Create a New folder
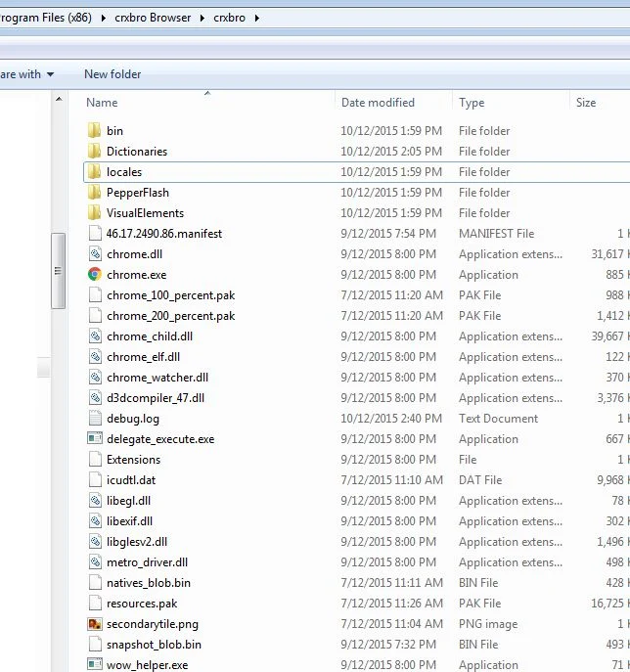630x672 pixels. pyautogui.click(x=112, y=74)
